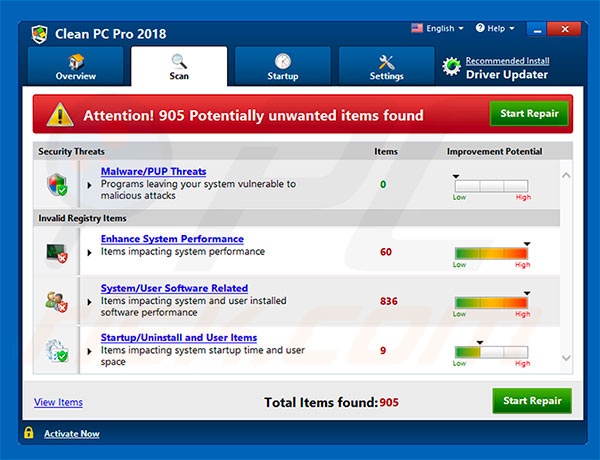Click the bottom Start Repair button
Image resolution: width=600 pixels, height=460 pixels.
[x=532, y=401]
